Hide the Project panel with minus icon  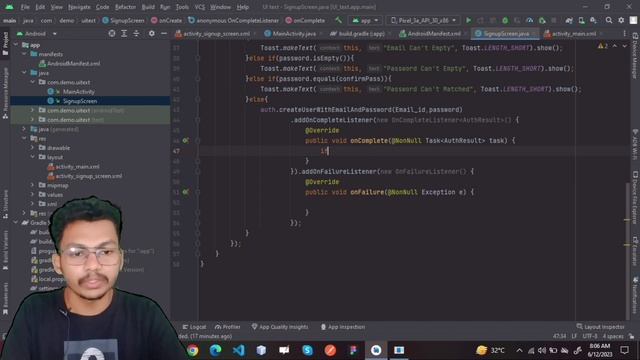click(x=164, y=33)
